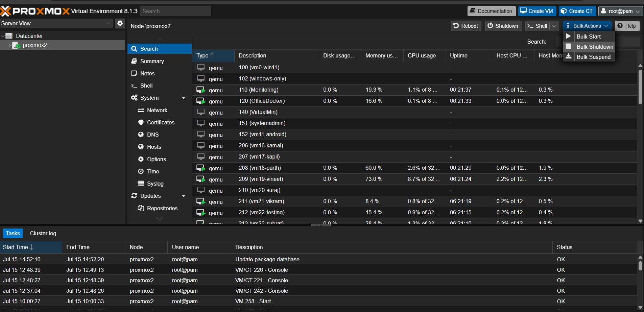Click the Help button
The width and height of the screenshot is (644, 312).
(627, 26)
